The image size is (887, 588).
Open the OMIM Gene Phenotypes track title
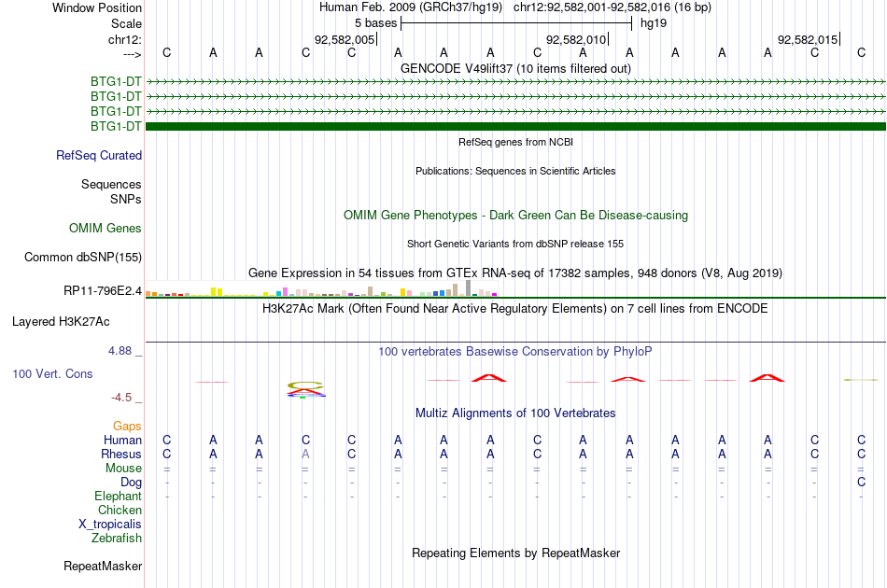point(515,216)
